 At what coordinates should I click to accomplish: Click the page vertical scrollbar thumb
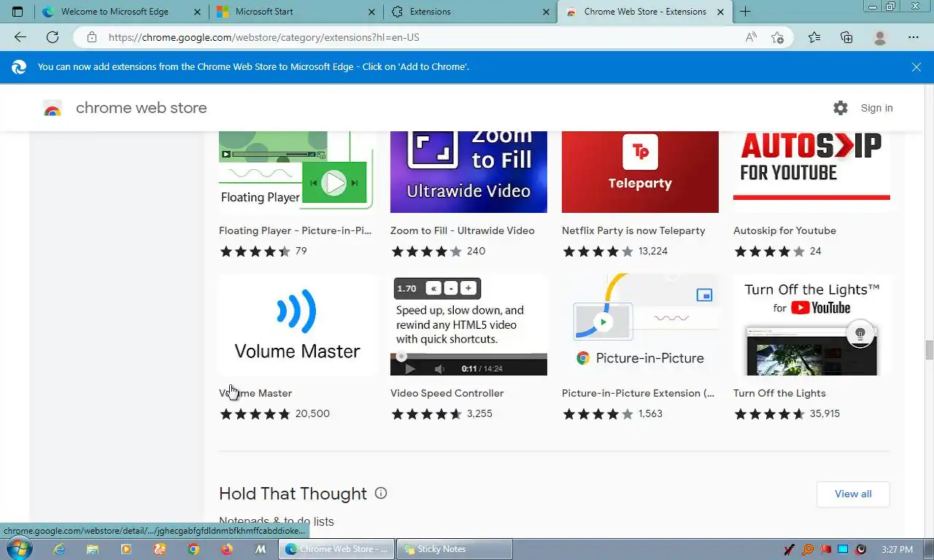pos(929,350)
